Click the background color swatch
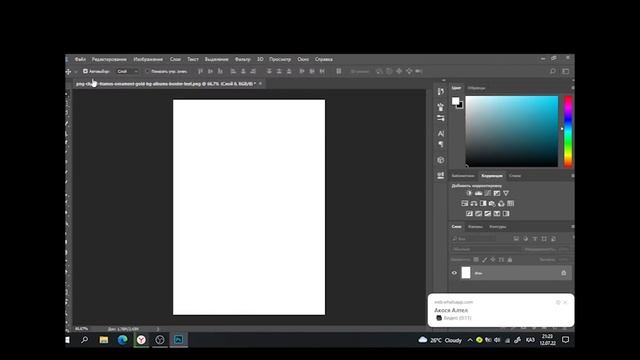This screenshot has height=360, width=640. tap(461, 106)
